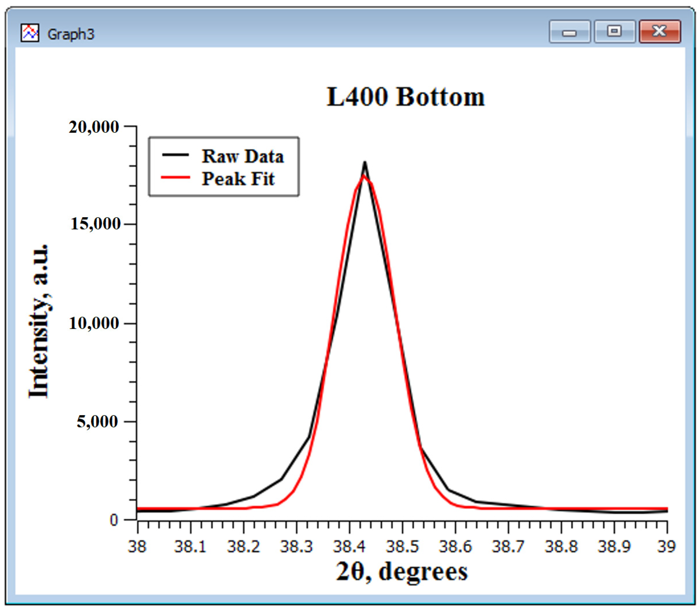Select the L400 Bottom chart title
This screenshot has height=611, width=700.
coord(405,97)
